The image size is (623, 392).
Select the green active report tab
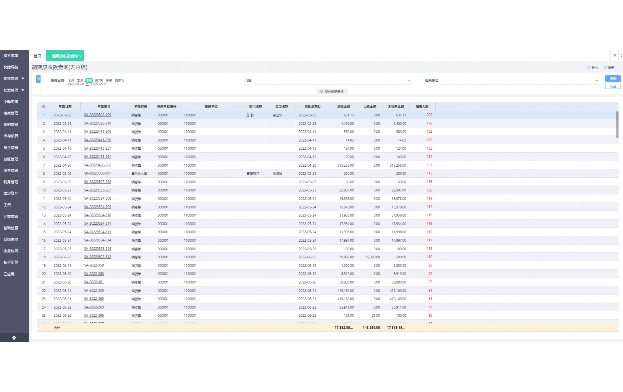[x=65, y=56]
